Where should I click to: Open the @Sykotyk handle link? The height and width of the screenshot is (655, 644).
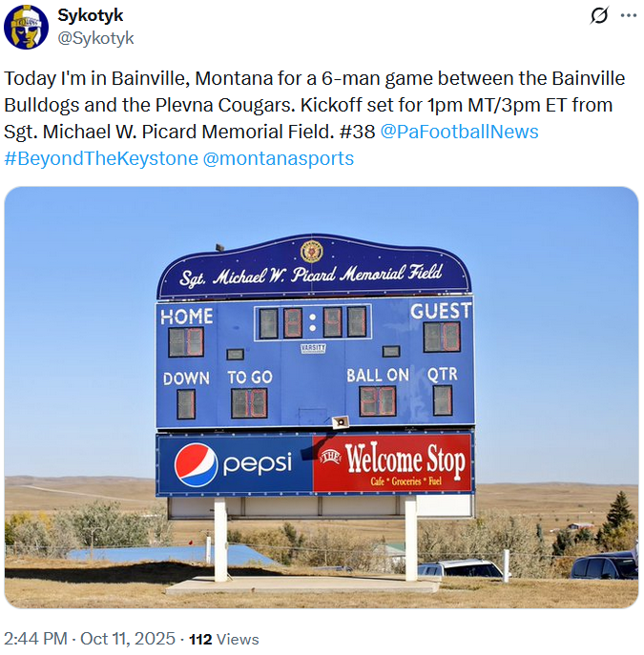point(95,38)
